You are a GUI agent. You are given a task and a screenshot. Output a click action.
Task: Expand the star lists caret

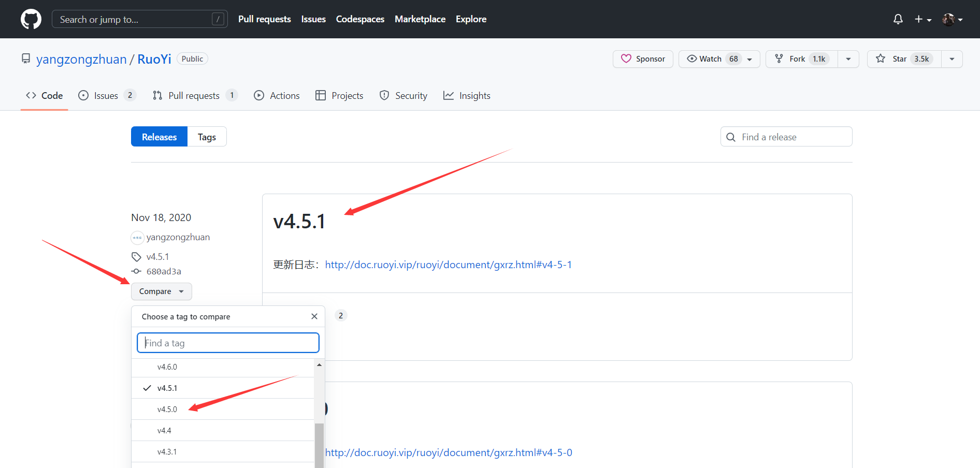952,59
